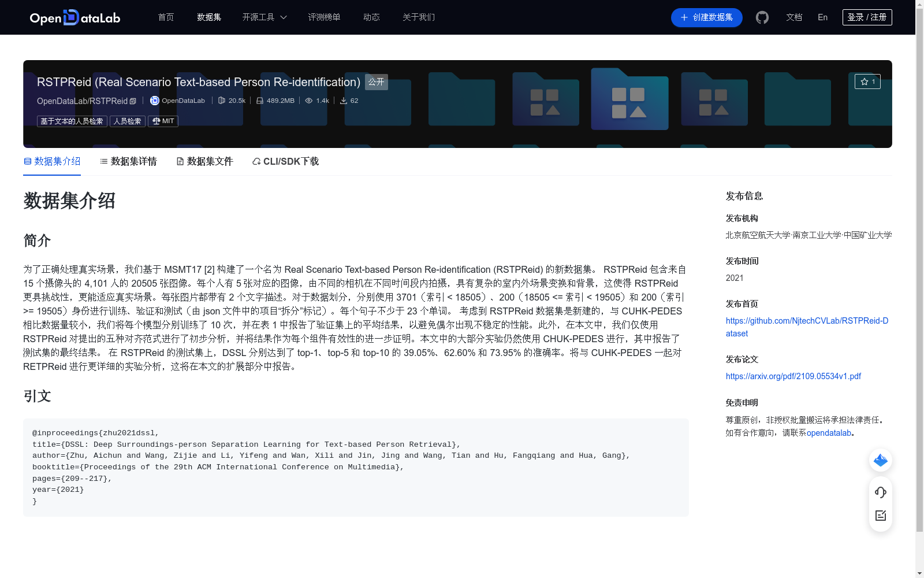924x578 pixels.
Task: Select the 数据集介绍 tab
Action: (x=52, y=161)
